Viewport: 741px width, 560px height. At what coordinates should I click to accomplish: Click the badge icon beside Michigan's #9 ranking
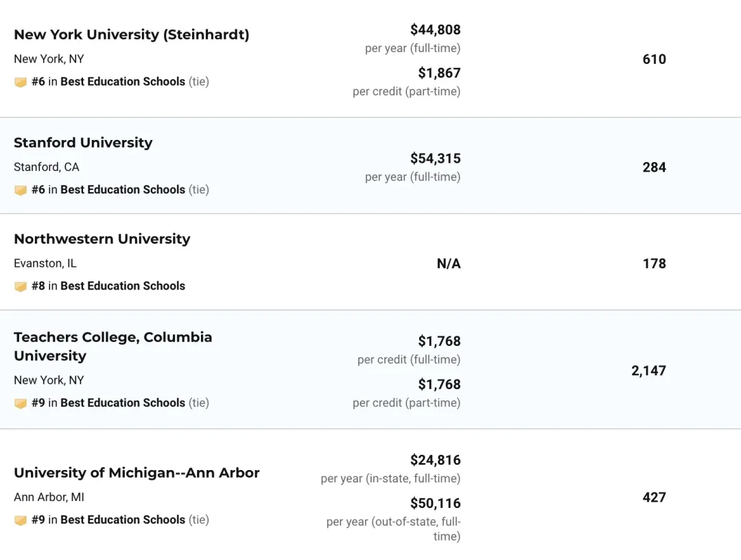pyautogui.click(x=21, y=520)
